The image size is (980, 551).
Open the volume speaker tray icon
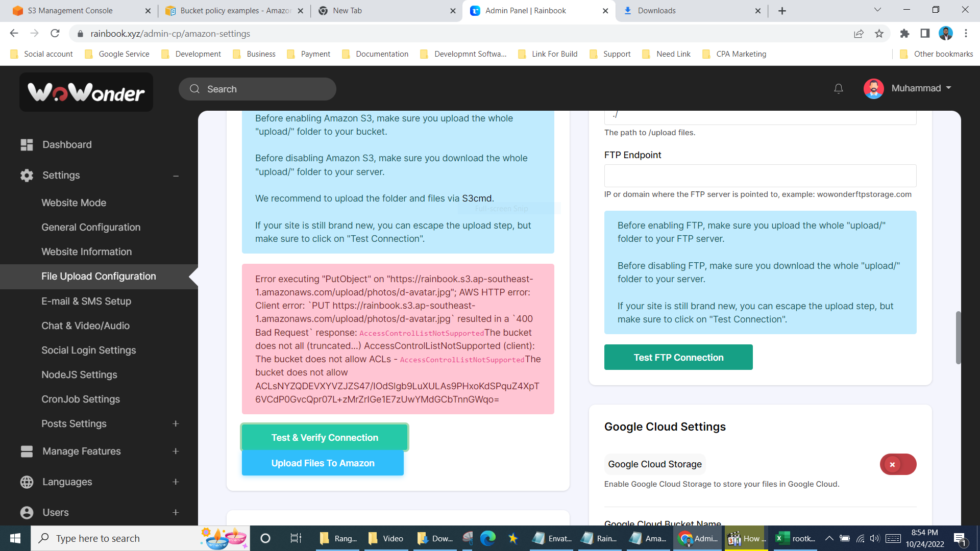click(875, 538)
